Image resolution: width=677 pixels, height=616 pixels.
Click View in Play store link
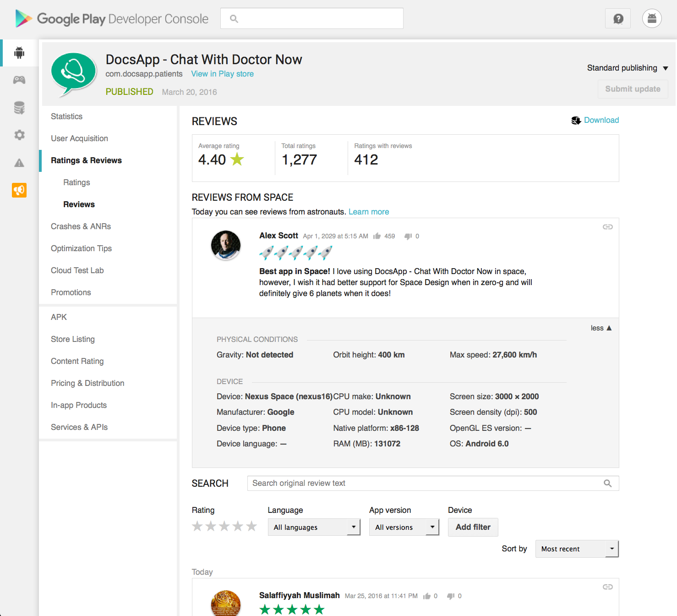point(222,74)
